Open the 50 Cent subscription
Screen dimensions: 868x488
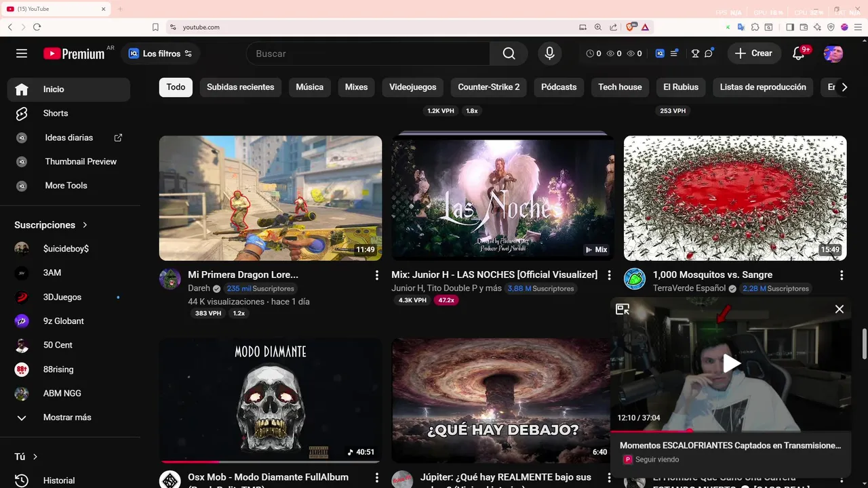coord(68,345)
